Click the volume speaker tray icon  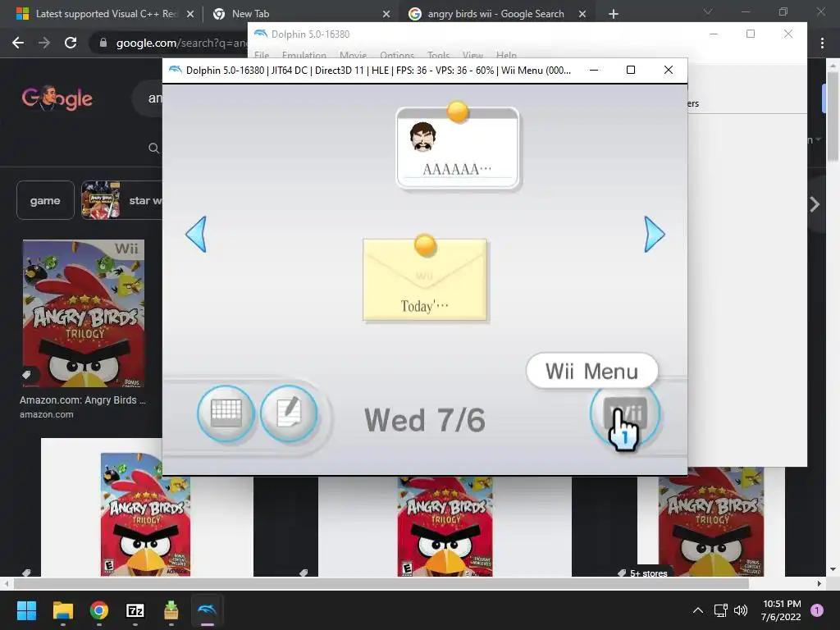coord(741,610)
